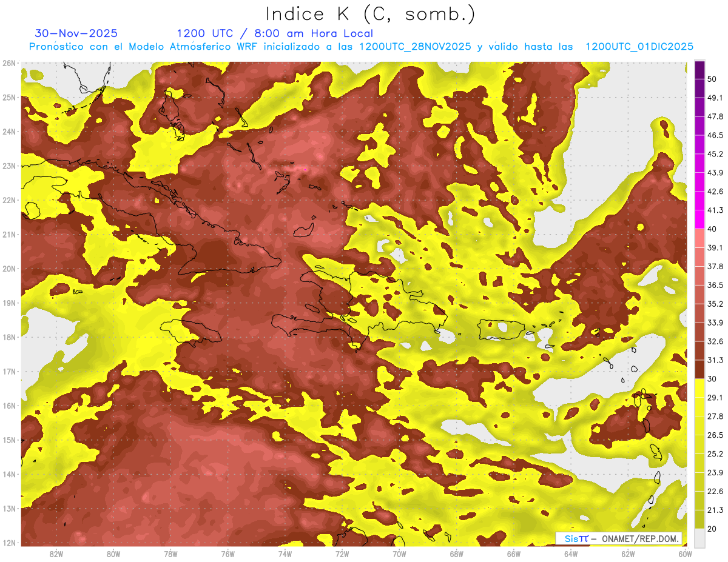Viewport: 728px width, 562px height.
Task: Click the colorbar value '25.2'
Action: click(715, 453)
